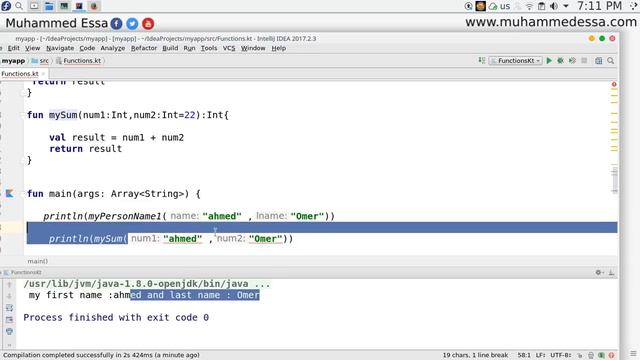Open the Tools menu
The image size is (640, 360).
pos(209,48)
